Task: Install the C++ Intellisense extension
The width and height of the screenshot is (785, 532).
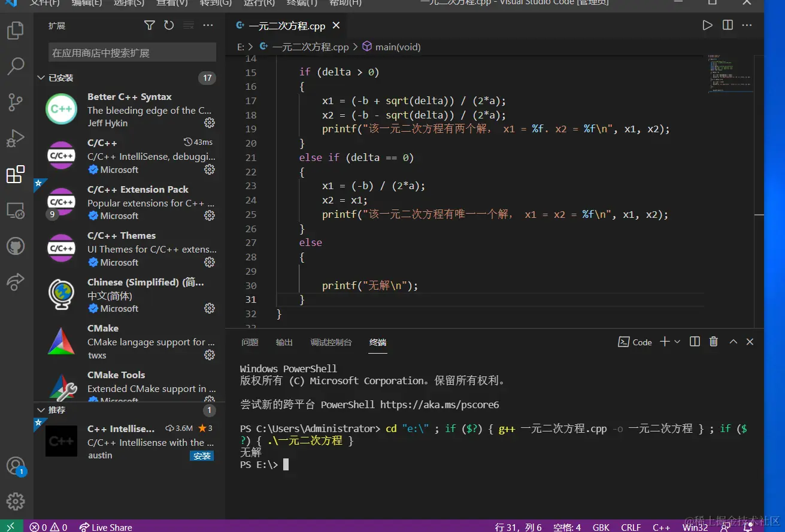Action: pos(202,455)
